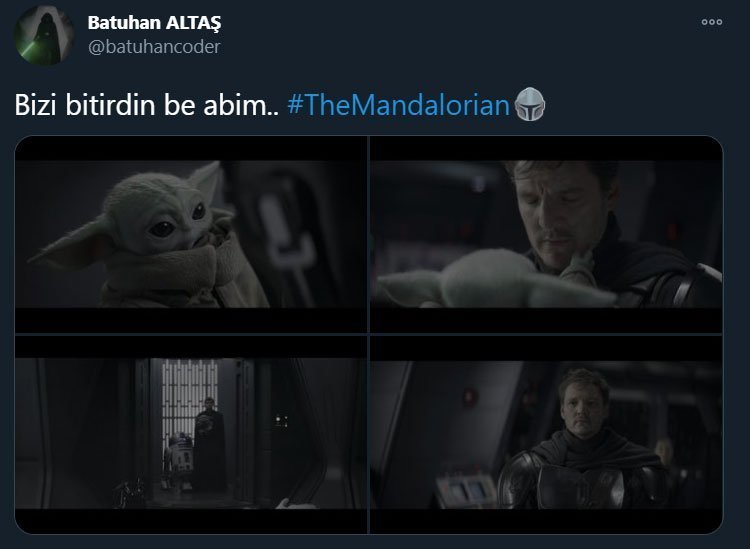This screenshot has height=549, width=750.
Task: Open the bottom-right photo of man in armor
Action: pyautogui.click(x=546, y=434)
